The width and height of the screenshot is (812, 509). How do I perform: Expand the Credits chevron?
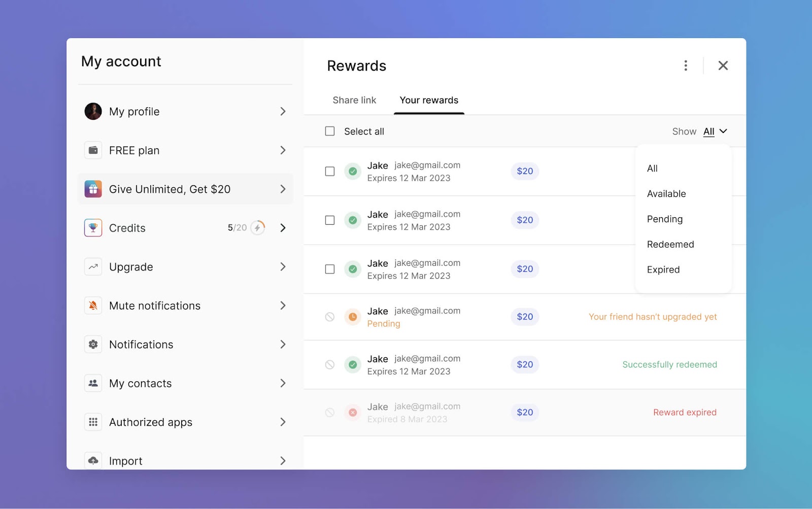click(x=283, y=228)
